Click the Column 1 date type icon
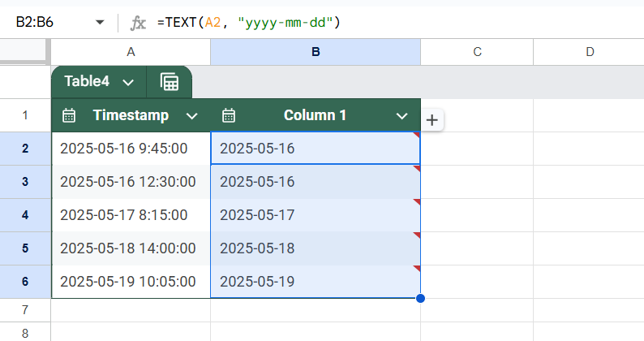This screenshot has width=644, height=341. 229,115
